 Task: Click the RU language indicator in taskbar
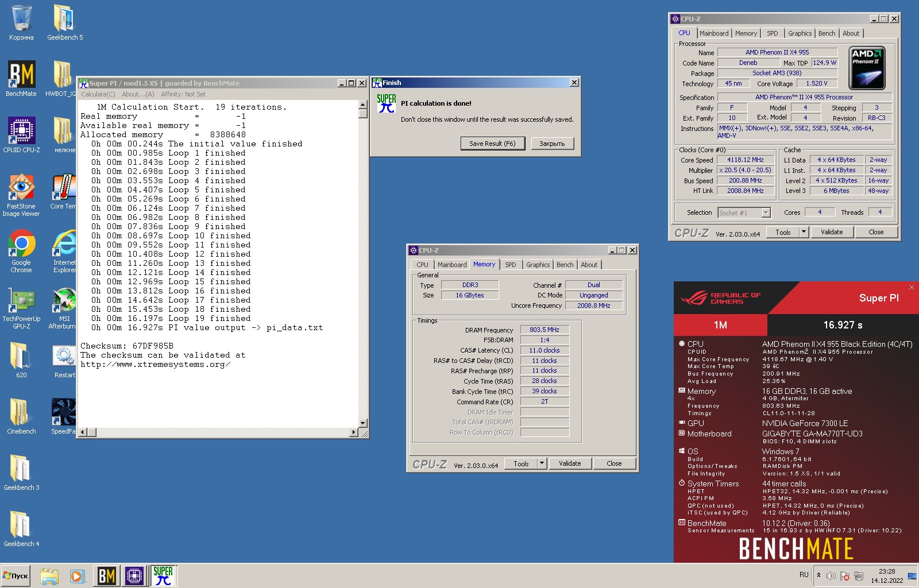[804, 575]
